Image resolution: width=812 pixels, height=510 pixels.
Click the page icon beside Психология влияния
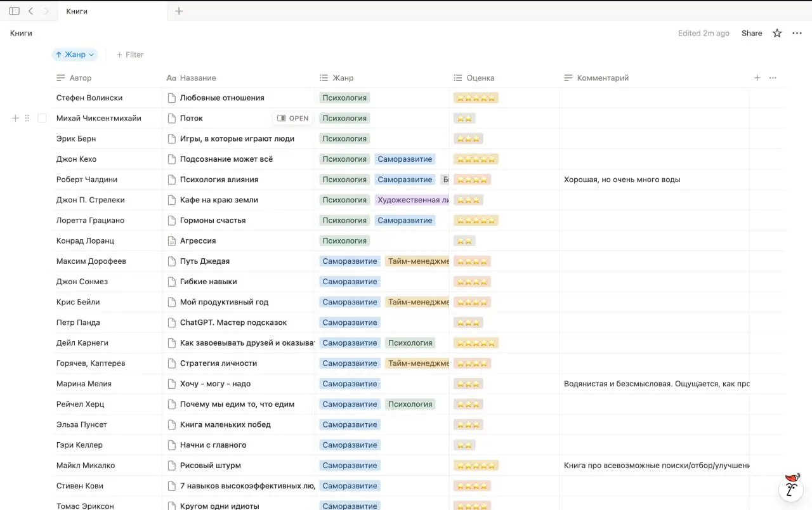coord(171,180)
